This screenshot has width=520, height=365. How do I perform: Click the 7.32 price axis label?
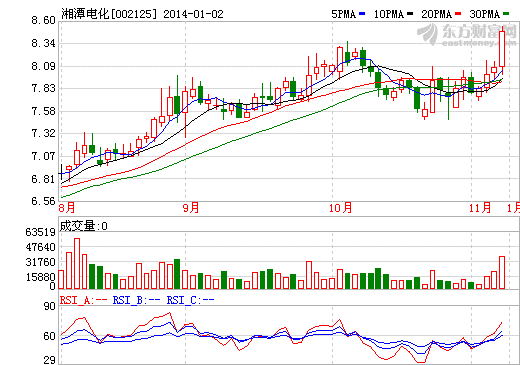tap(43, 133)
